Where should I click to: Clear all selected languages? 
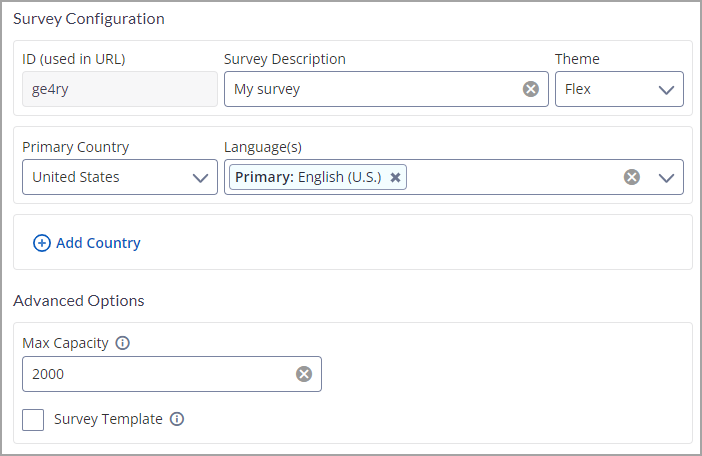632,177
